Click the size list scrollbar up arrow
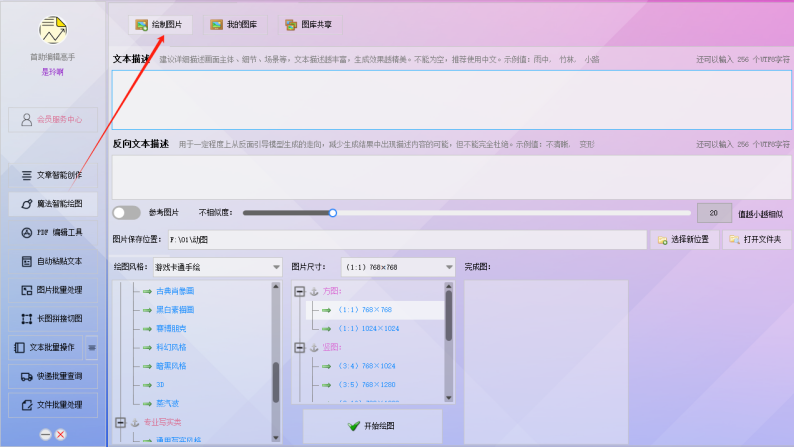The width and height of the screenshot is (794, 447). pyautogui.click(x=449, y=287)
